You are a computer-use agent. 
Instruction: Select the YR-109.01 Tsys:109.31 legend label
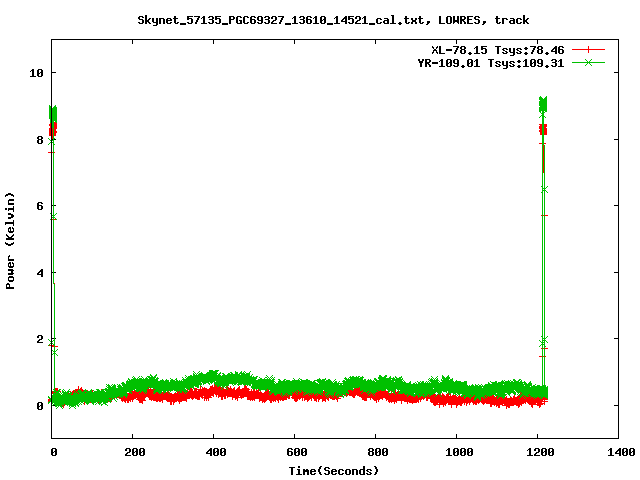[491, 63]
